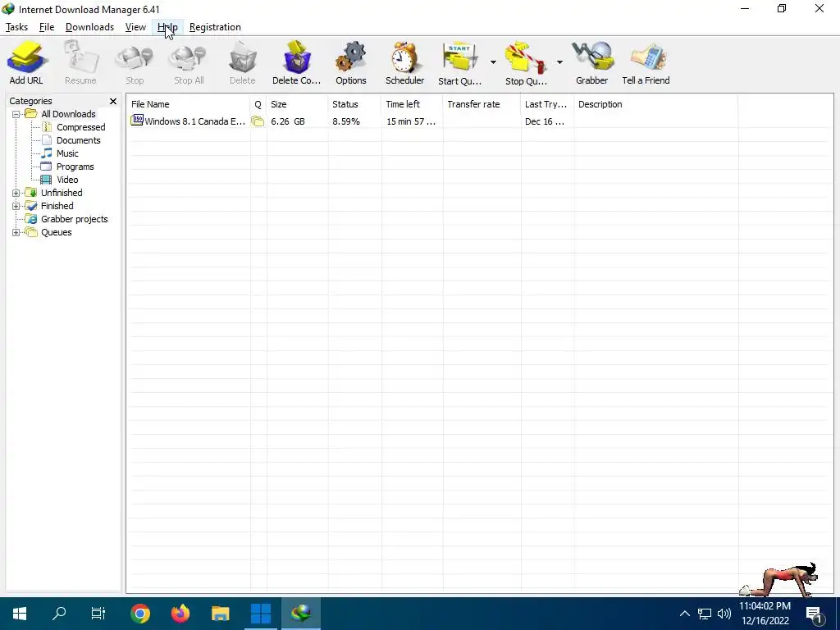Select the Unfinished category
Viewport: 840px width, 630px height.
point(62,193)
